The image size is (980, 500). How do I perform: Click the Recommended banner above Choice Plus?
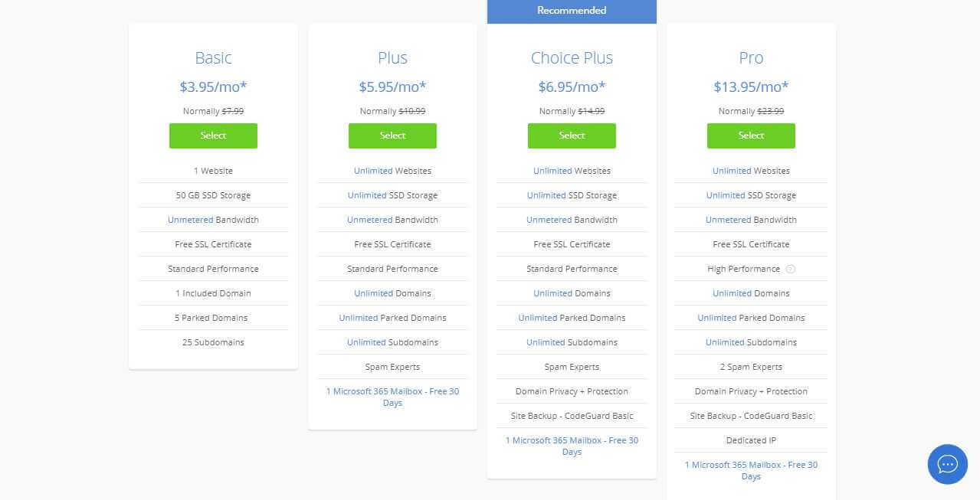click(572, 11)
